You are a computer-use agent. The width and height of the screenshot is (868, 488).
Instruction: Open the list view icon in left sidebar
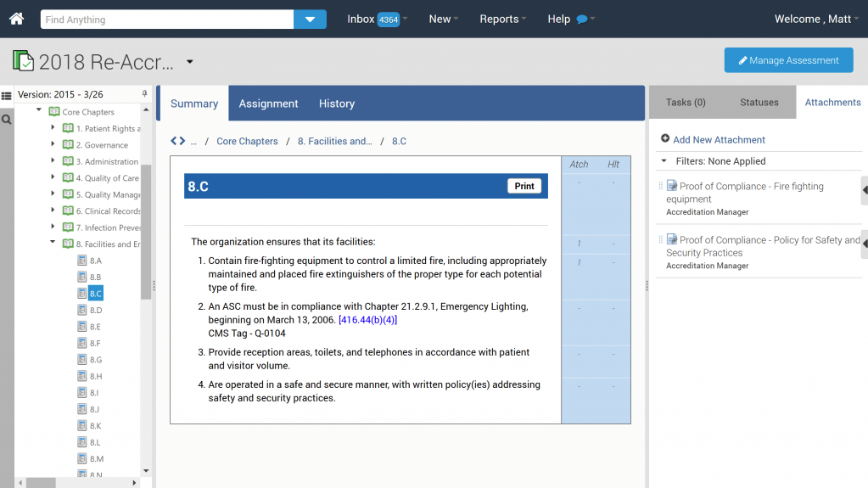pyautogui.click(x=7, y=96)
